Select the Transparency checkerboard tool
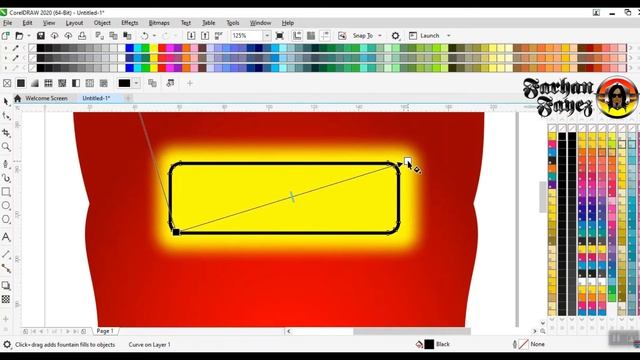Screen dimensions: 640x360 coord(6,299)
